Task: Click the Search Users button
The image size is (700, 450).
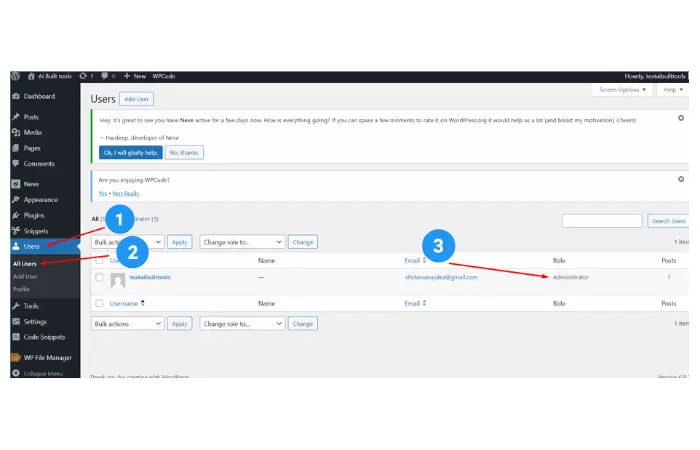Action: pyautogui.click(x=668, y=221)
